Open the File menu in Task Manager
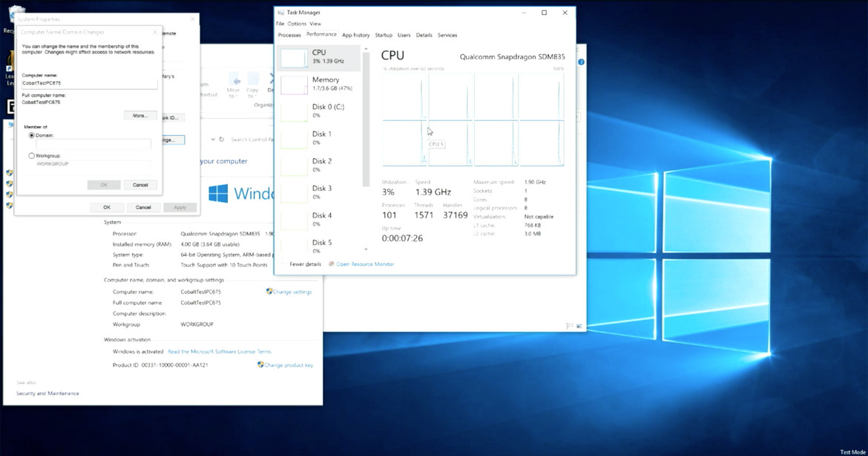The width and height of the screenshot is (868, 456). [x=280, y=24]
